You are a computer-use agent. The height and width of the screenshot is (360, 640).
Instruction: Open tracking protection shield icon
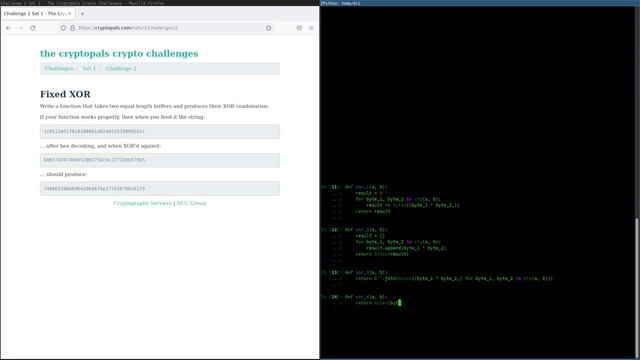(63, 28)
